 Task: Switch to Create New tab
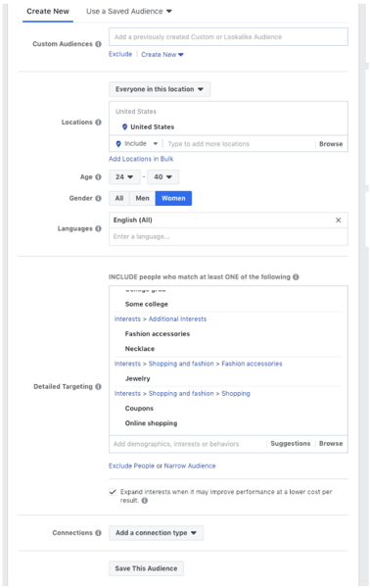[48, 11]
